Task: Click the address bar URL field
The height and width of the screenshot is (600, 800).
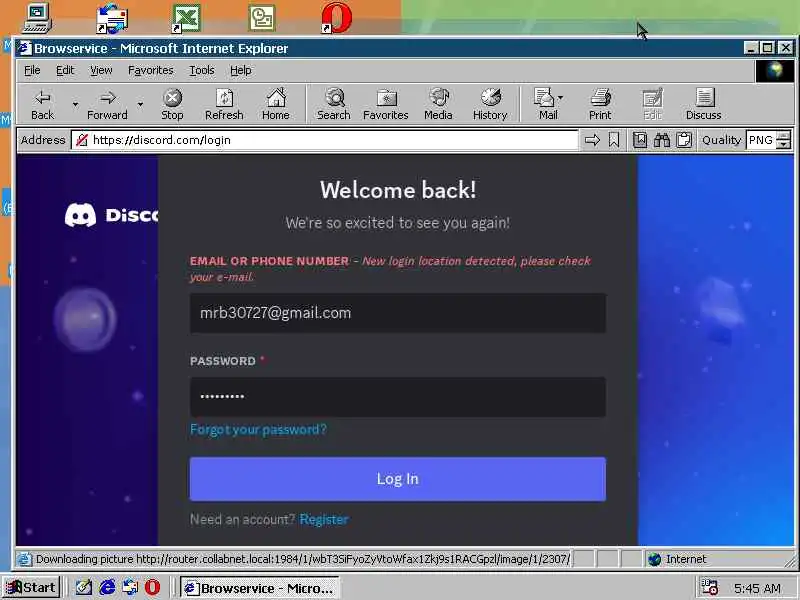Action: [x=324, y=140]
